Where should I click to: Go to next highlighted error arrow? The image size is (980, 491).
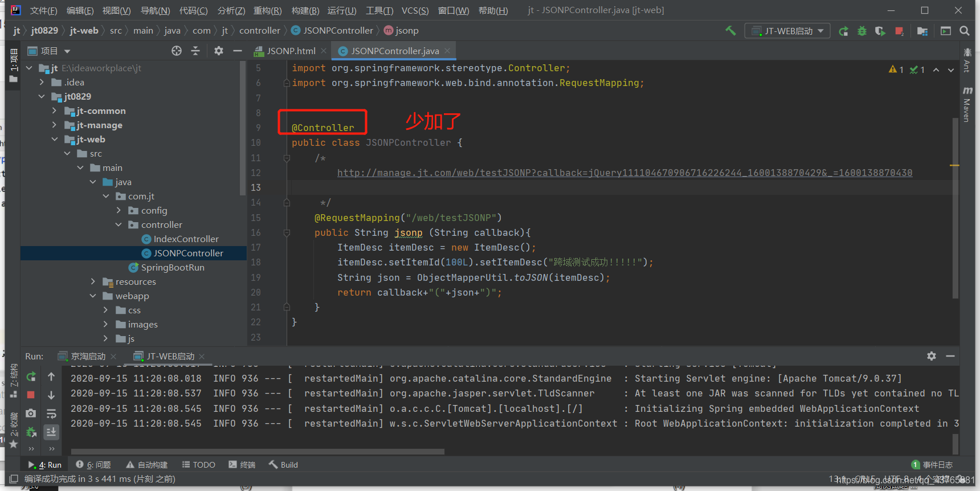(x=951, y=70)
